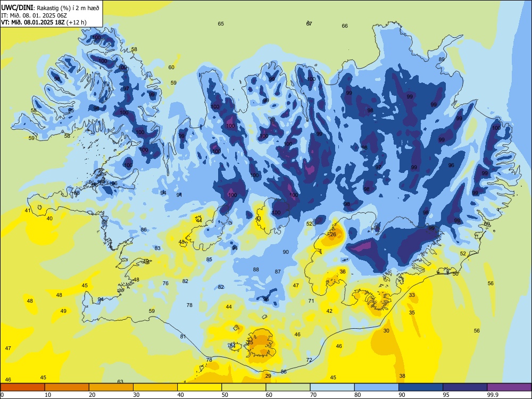Click the golden 30–40 legend color block
Screen dimensions: 532x399
pyautogui.click(x=155, y=387)
